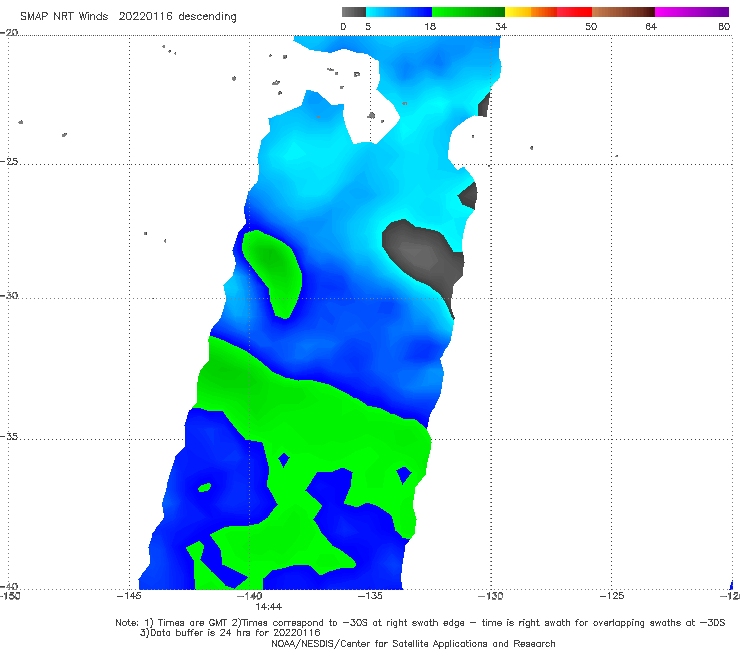Click the latitude axis label '-40'

click(9, 586)
